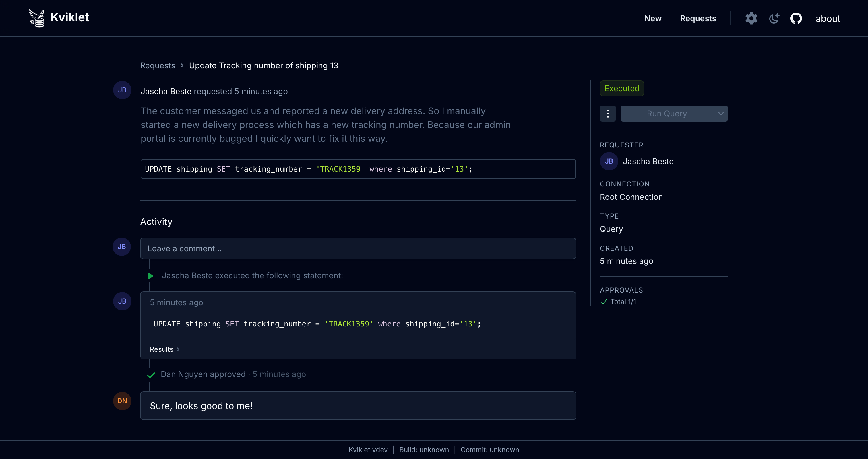
Task: Click 'Jascha Beste executed the following statement' line
Action: (252, 275)
